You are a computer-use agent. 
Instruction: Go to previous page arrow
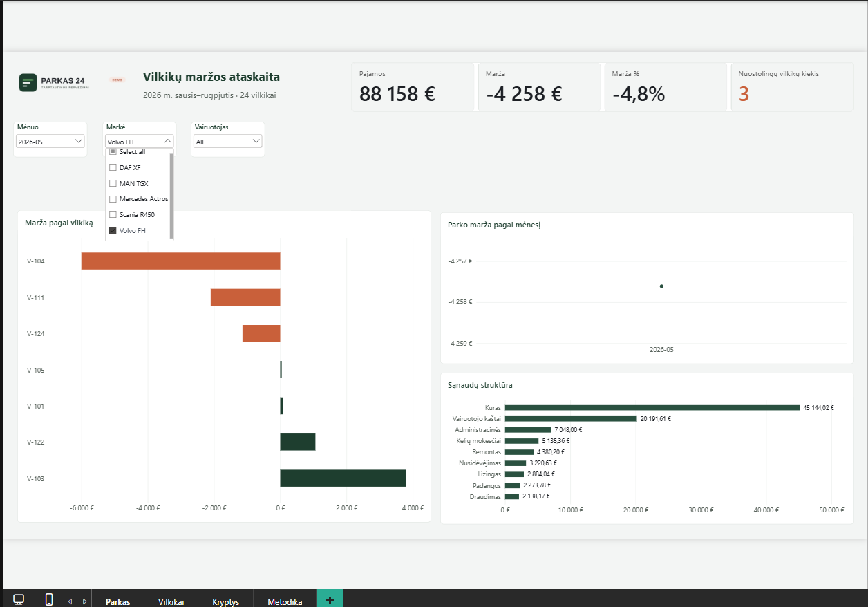click(x=70, y=601)
